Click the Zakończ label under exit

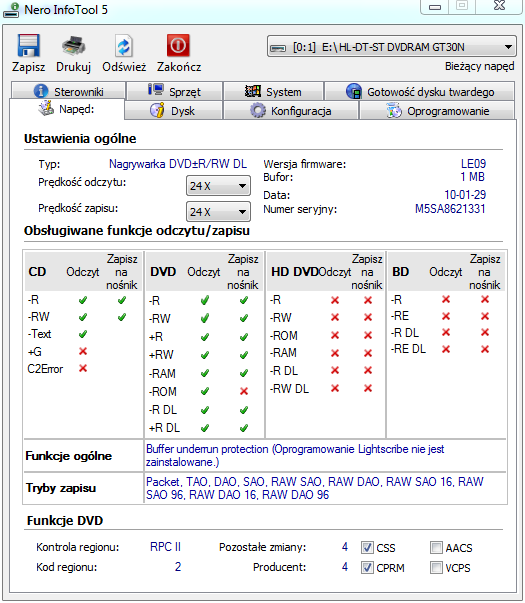click(x=179, y=67)
